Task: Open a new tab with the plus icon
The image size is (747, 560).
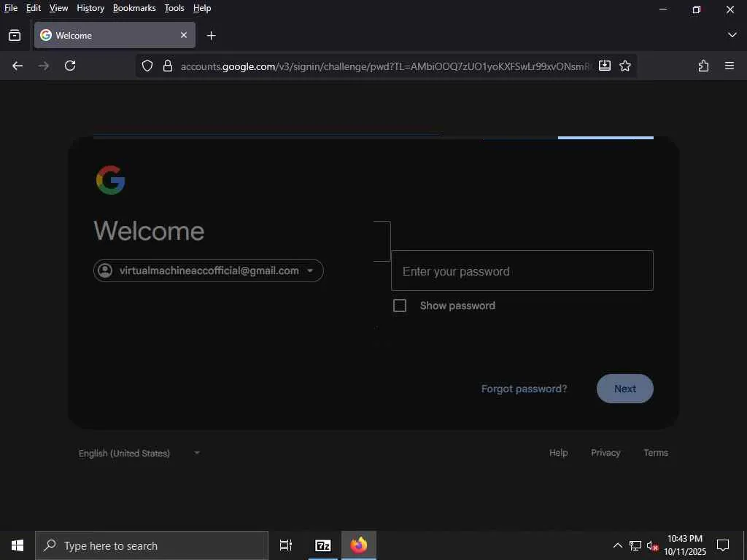Action: [x=211, y=35]
